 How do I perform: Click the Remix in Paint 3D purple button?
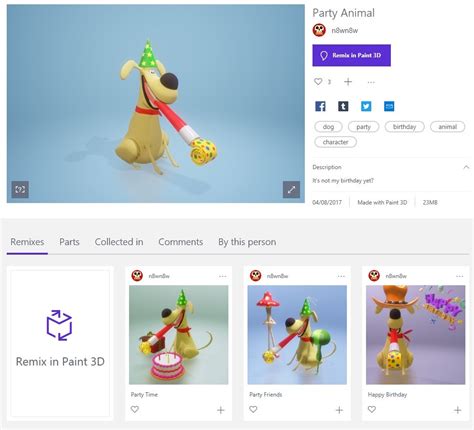351,55
